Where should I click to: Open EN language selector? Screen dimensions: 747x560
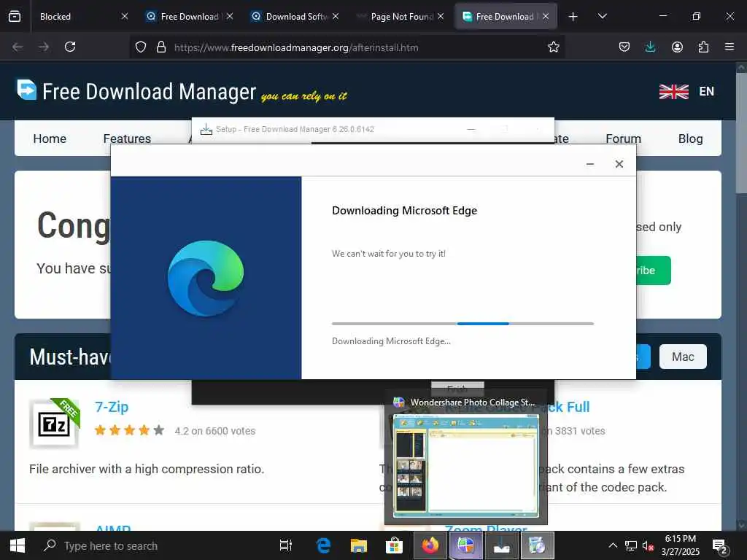[x=706, y=91]
